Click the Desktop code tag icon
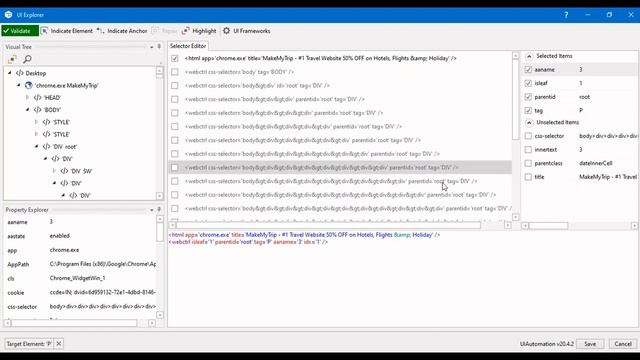This screenshot has width=640, height=360. point(20,73)
